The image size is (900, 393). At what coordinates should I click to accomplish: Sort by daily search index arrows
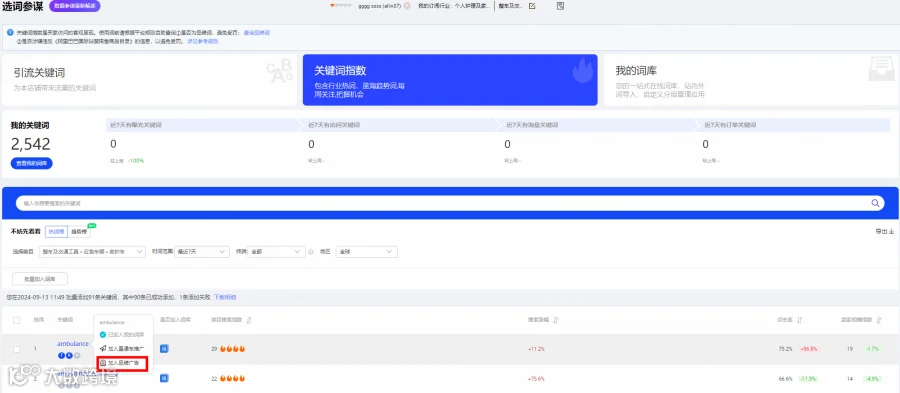coord(249,320)
